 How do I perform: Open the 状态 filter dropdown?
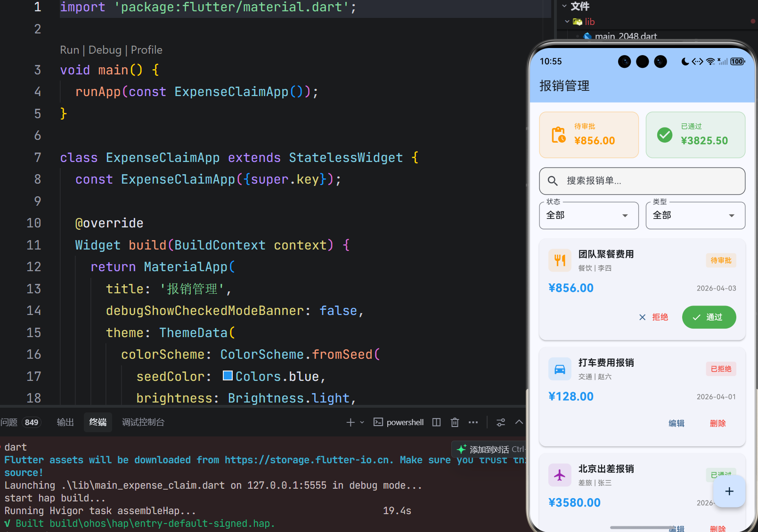tap(589, 216)
